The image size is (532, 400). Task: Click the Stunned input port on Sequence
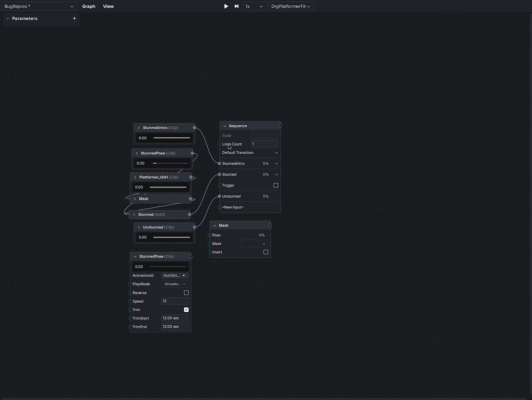tap(220, 175)
